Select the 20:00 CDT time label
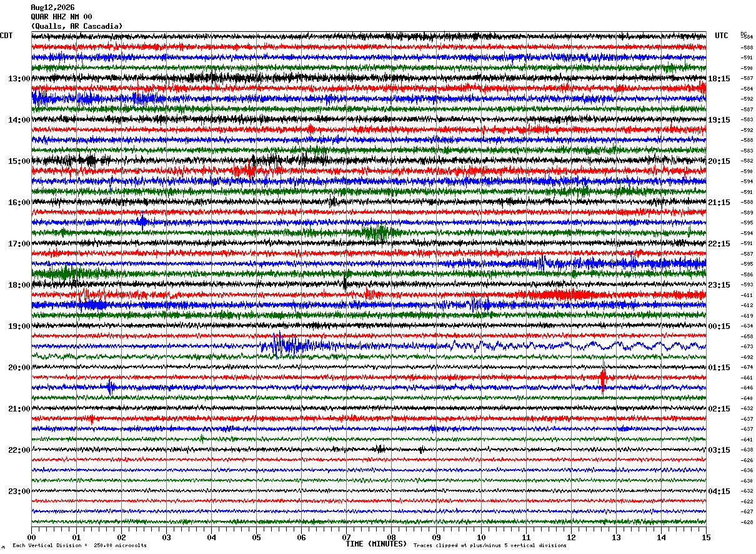This screenshot has width=756, height=554. [x=19, y=368]
